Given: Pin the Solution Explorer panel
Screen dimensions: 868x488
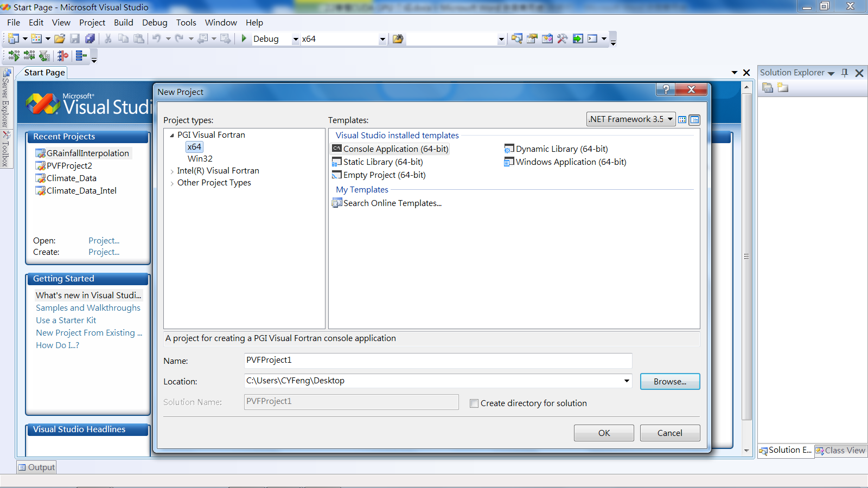Looking at the screenshot, I should pos(845,73).
